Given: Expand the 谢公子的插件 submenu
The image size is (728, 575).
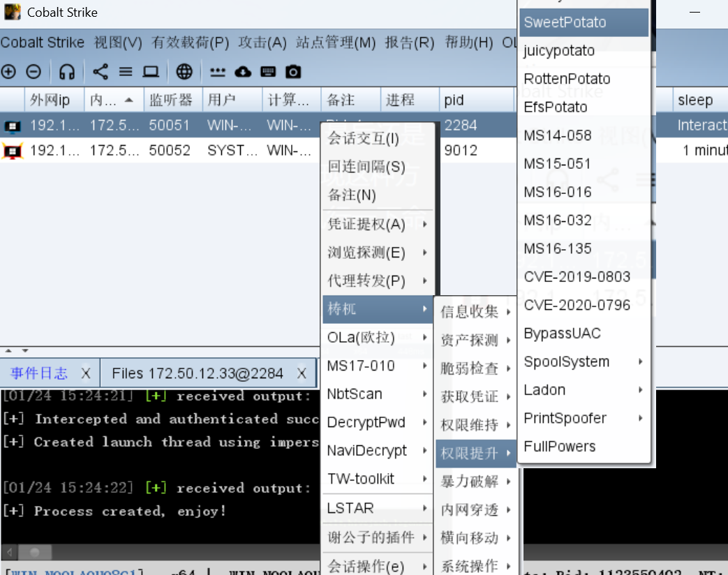Looking at the screenshot, I should click(378, 537).
